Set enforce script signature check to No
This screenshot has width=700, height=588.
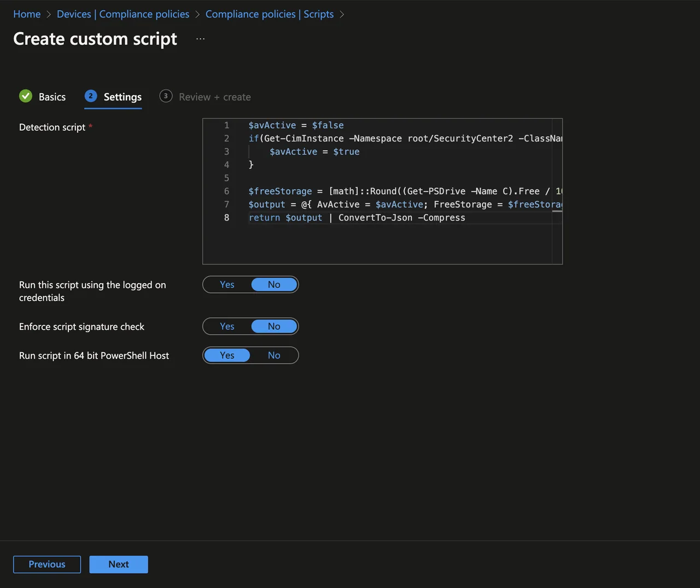pos(274,327)
